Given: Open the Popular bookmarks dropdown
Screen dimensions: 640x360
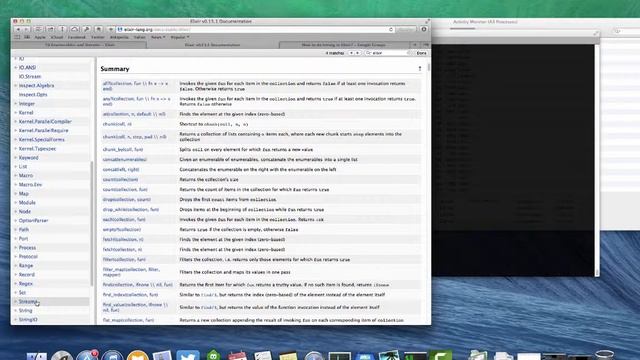Looking at the screenshot, I should pos(180,37).
